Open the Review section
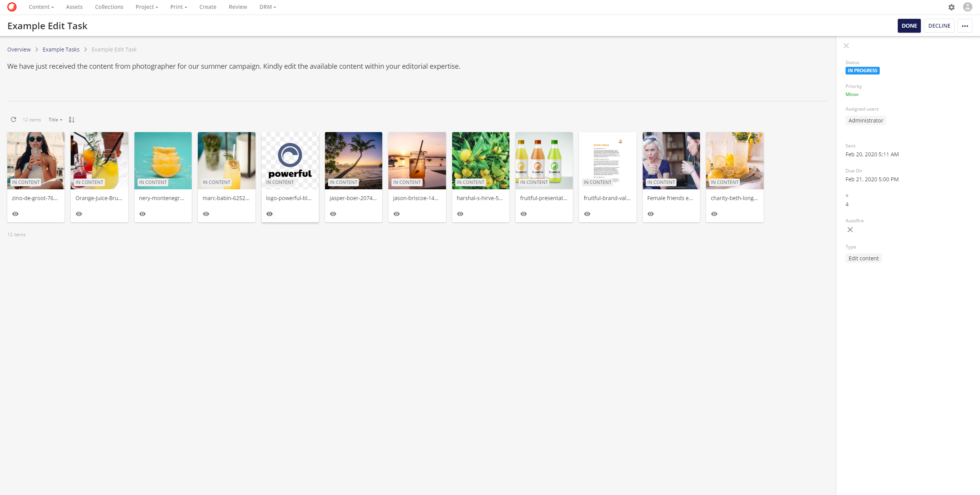Viewport: 980px width, 495px height. pyautogui.click(x=237, y=7)
